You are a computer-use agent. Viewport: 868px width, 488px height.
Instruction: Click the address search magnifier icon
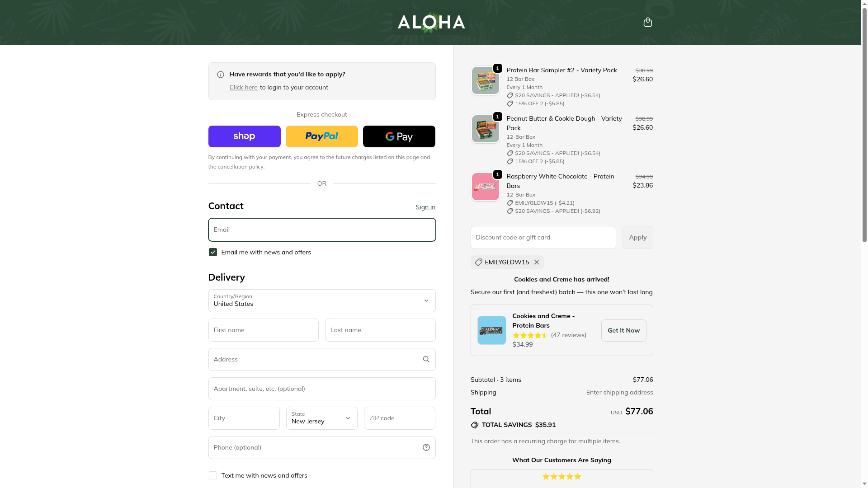point(426,359)
